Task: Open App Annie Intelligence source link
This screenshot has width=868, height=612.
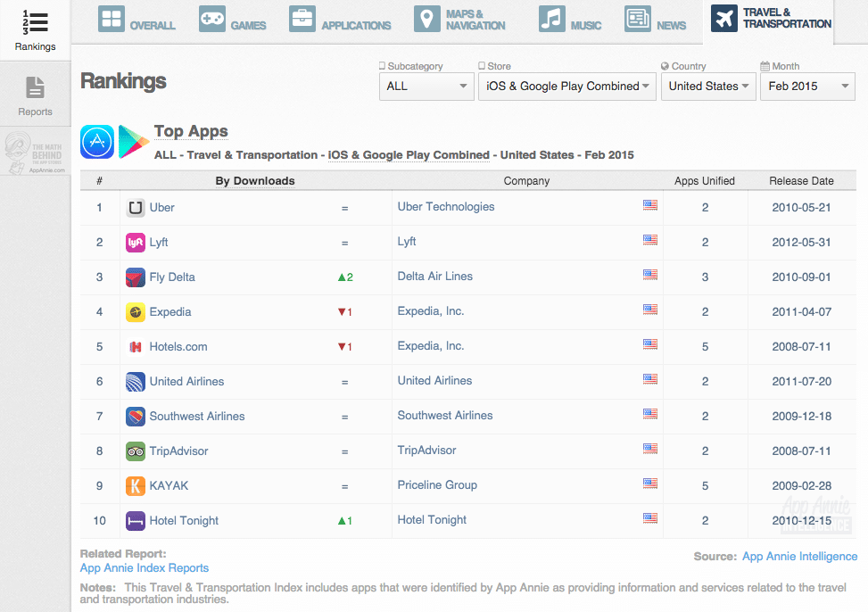Action: point(800,557)
